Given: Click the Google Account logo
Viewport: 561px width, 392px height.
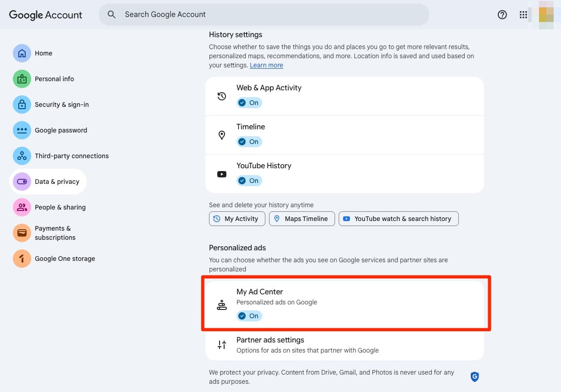Looking at the screenshot, I should [45, 15].
